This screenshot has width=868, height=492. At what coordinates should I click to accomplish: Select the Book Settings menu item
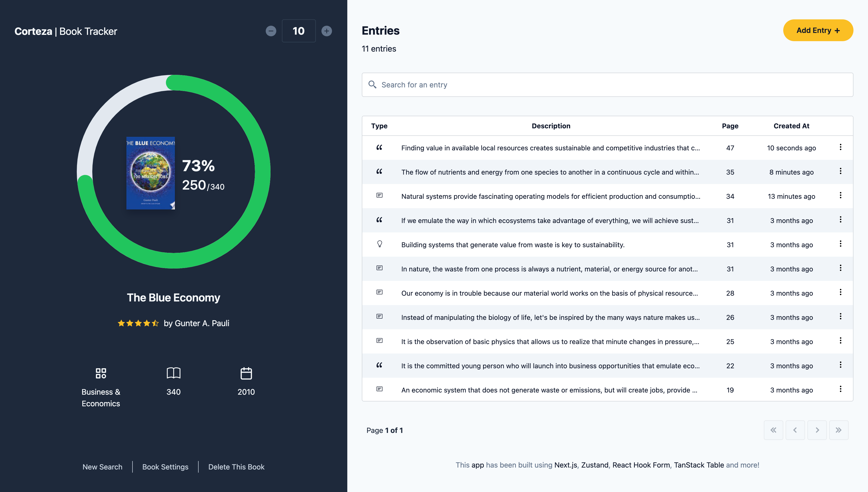(165, 466)
